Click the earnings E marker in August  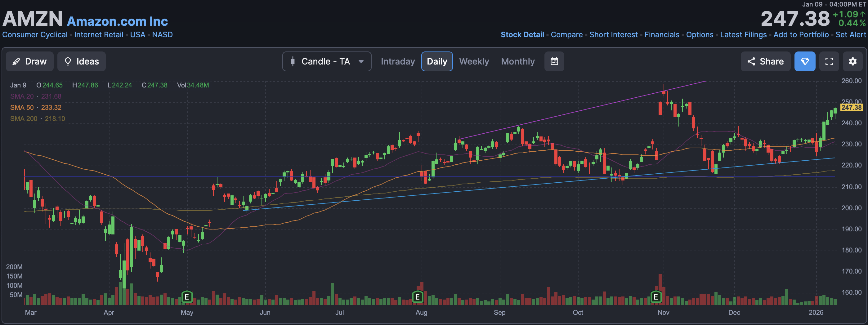coord(418,297)
